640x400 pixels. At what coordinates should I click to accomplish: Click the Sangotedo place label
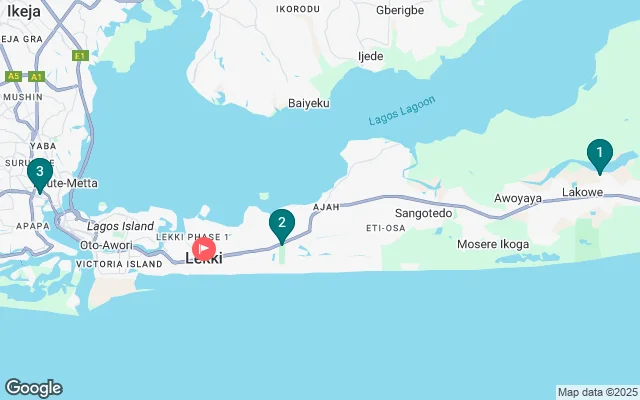[423, 213]
